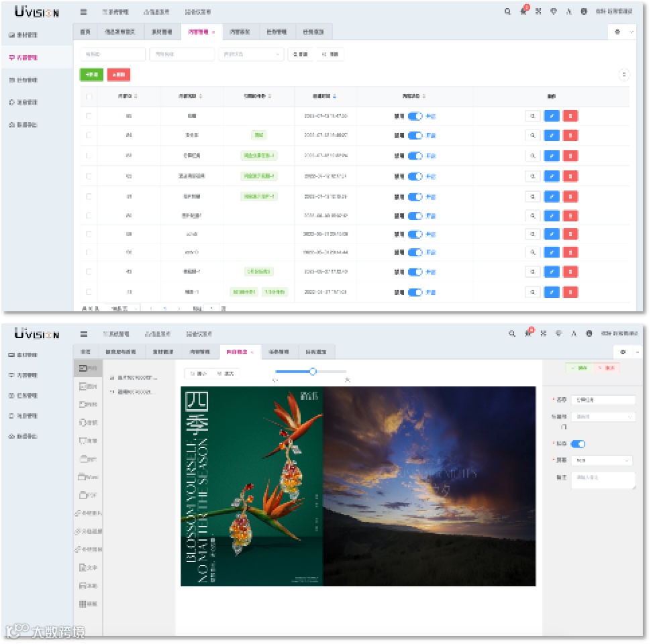Click the zoom-out button above the editor canvas
This screenshot has height=644, width=651.
199,374
